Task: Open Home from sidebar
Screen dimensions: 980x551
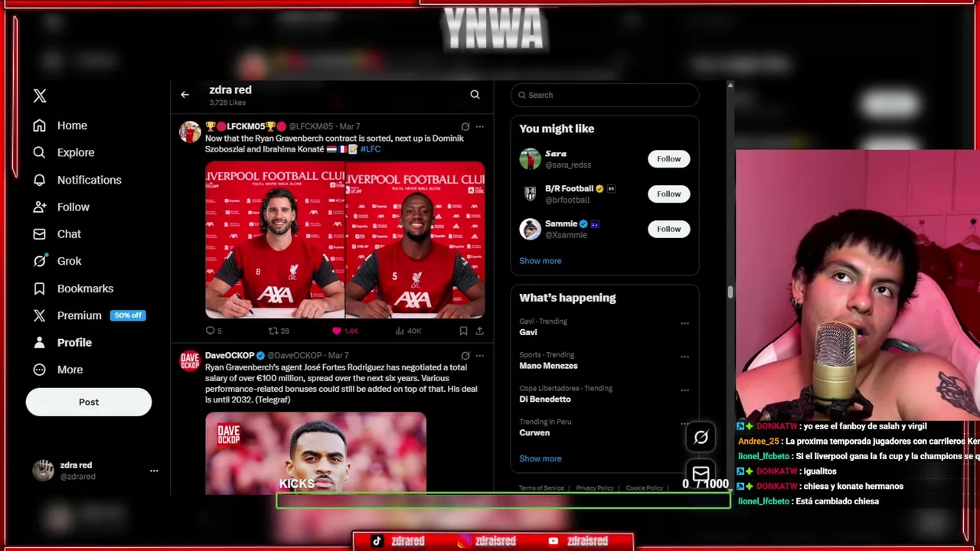Action: 60,126
